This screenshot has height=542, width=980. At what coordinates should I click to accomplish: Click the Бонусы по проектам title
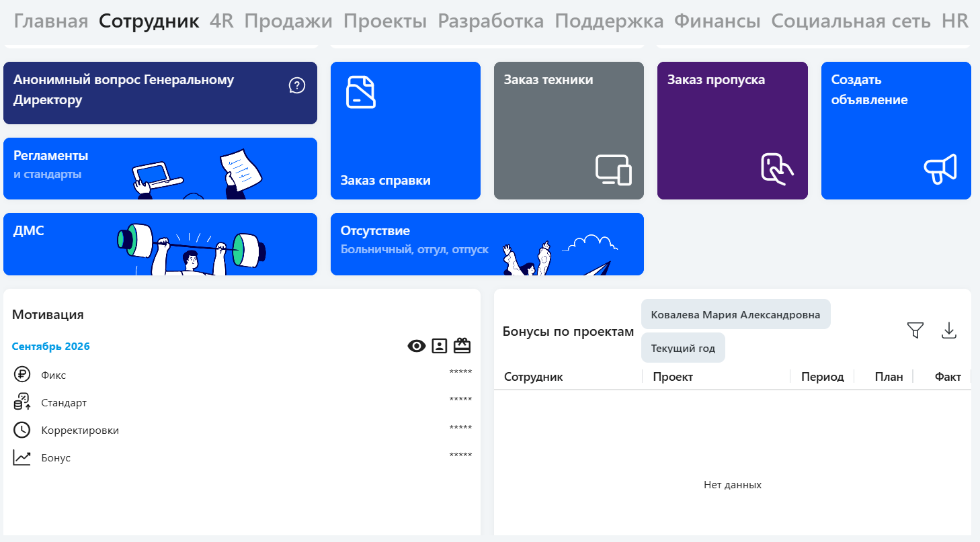pyautogui.click(x=568, y=332)
